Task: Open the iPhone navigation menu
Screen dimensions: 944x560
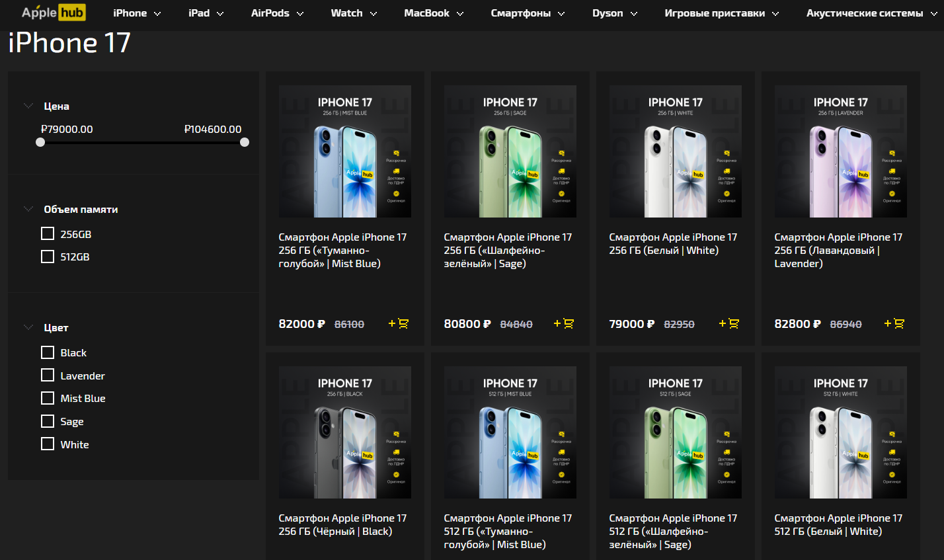Action: (136, 13)
